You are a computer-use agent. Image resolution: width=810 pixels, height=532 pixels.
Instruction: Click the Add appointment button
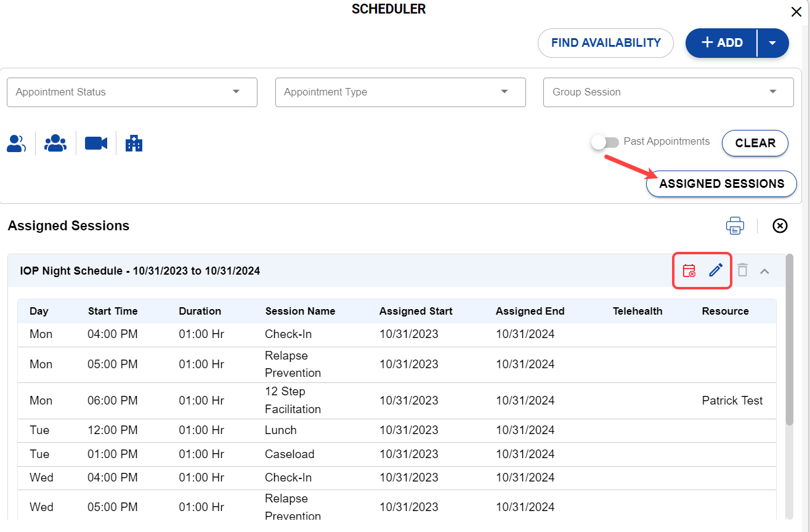[722, 43]
